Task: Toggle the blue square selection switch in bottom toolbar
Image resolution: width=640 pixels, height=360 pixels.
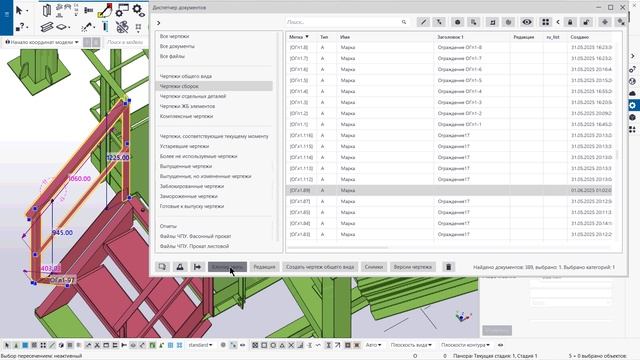Action: (25, 345)
